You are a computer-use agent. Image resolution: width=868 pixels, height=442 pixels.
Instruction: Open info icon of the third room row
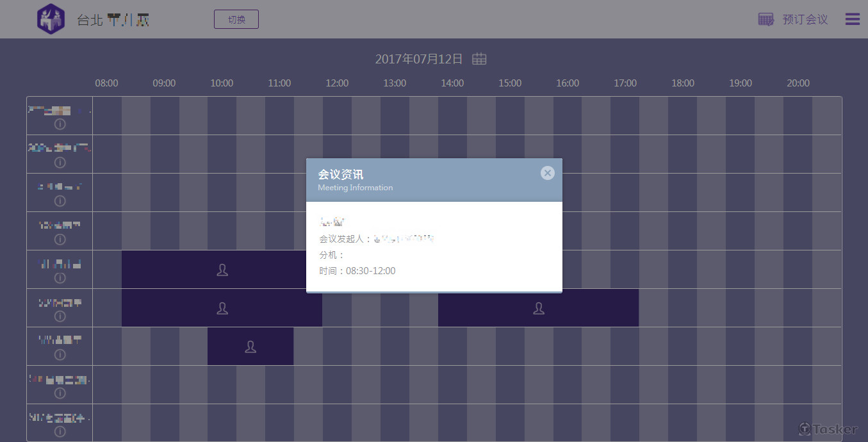tap(60, 201)
